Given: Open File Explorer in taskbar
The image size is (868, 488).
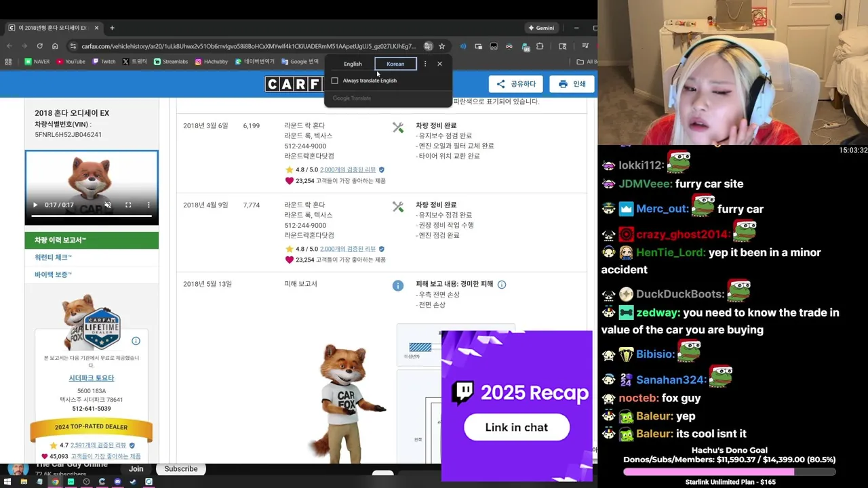Looking at the screenshot, I should (x=24, y=482).
